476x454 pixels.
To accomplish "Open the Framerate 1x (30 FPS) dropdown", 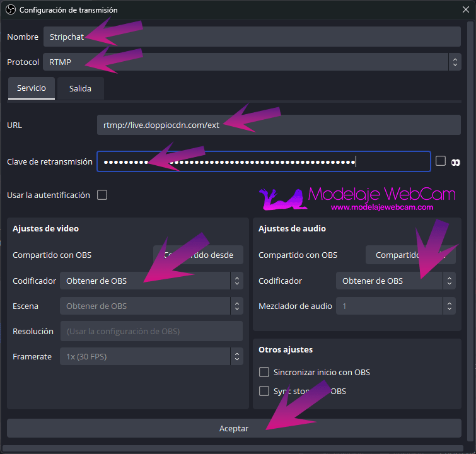I will (151, 356).
